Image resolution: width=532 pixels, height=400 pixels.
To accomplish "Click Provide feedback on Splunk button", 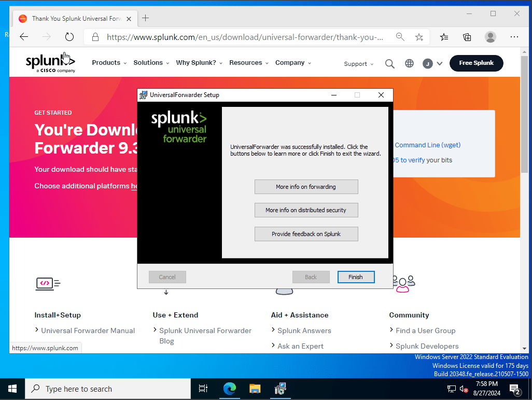I will point(306,234).
